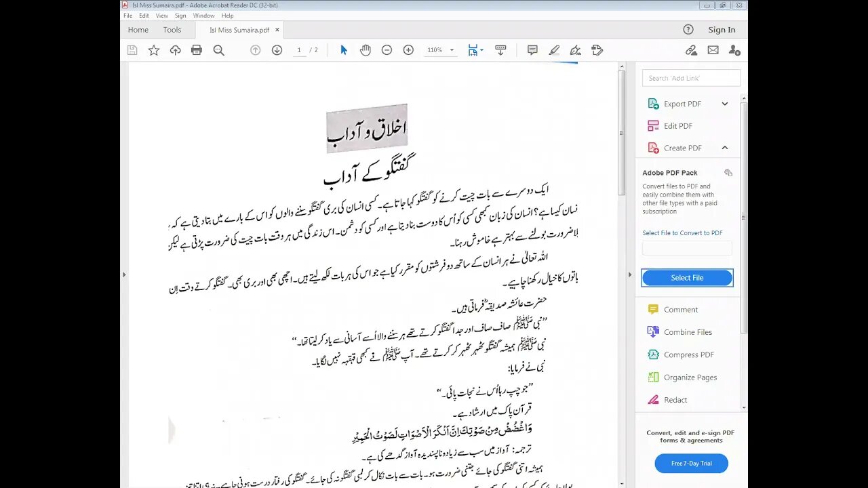Expand the left navigation pane arrow
The height and width of the screenshot is (488, 868).
[x=123, y=274]
